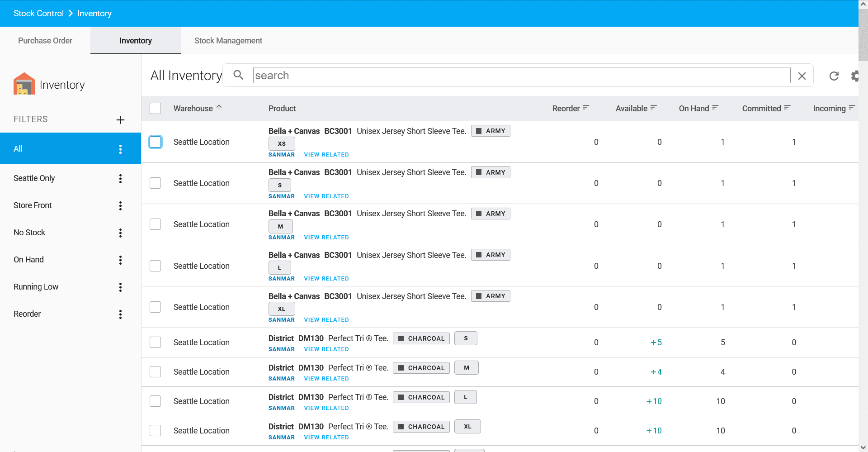868x452 pixels.
Task: Open three-dot menu for Seattle Only filter
Action: pos(120,179)
